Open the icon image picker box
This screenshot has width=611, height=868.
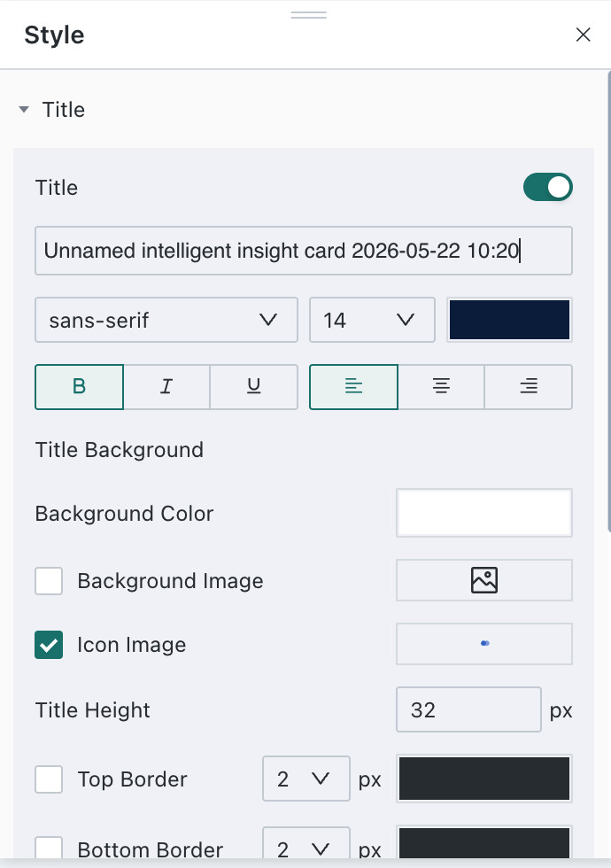(484, 644)
